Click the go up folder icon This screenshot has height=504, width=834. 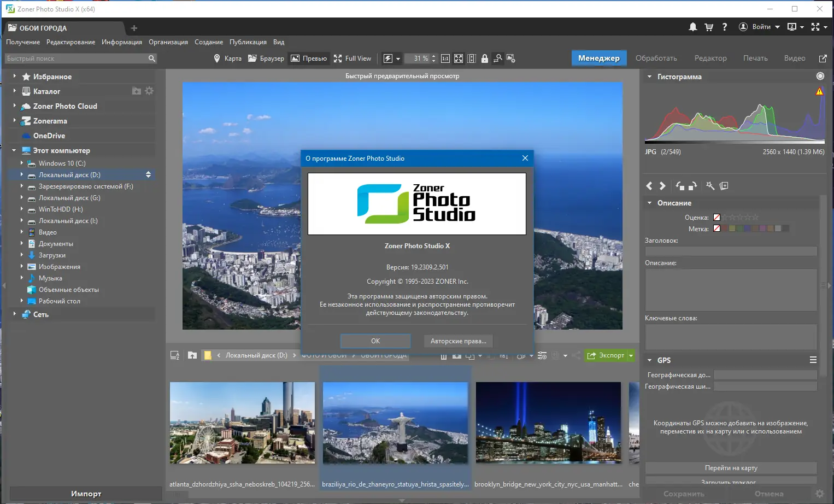192,355
